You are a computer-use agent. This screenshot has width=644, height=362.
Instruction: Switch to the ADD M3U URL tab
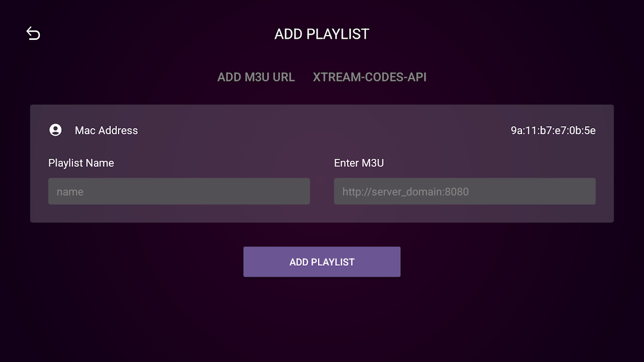coord(256,77)
